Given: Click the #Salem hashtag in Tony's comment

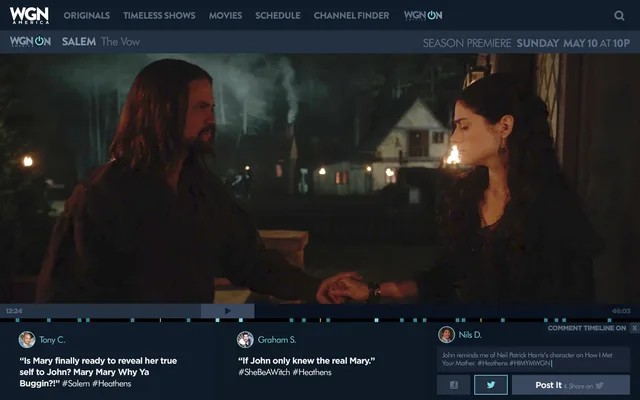Looking at the screenshot, I should click(x=76, y=384).
